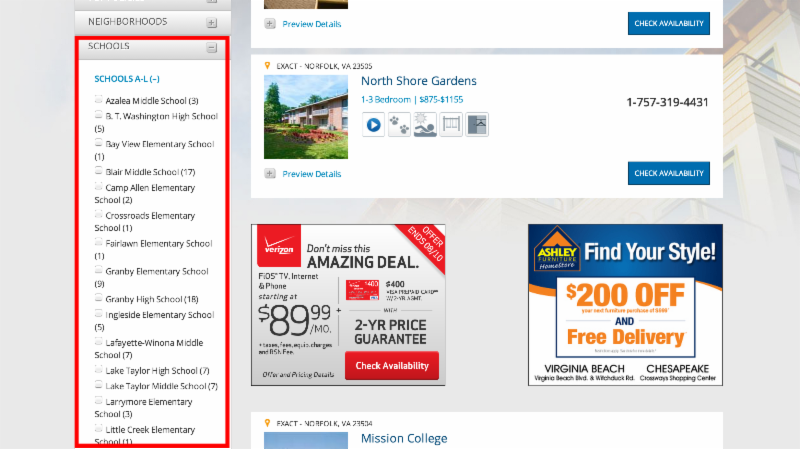Click the map pin next to Norfolk, VA 23505

click(267, 65)
